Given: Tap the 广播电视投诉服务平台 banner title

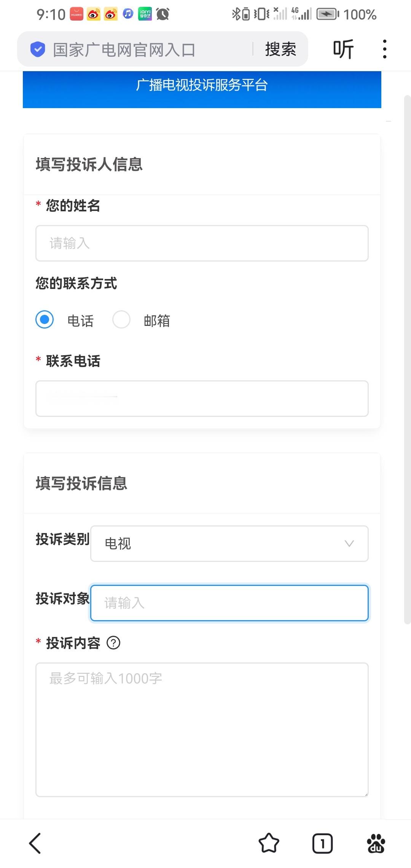Looking at the screenshot, I should tap(202, 85).
